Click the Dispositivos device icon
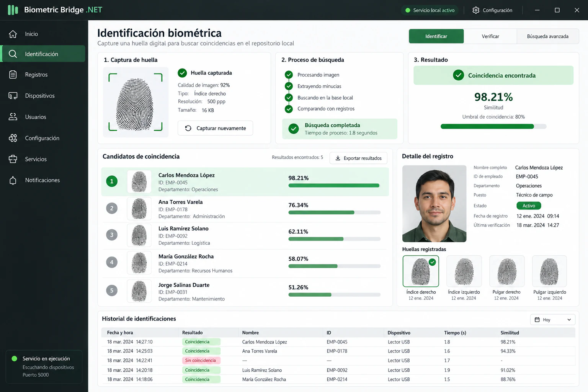The width and height of the screenshot is (588, 392). (13, 96)
